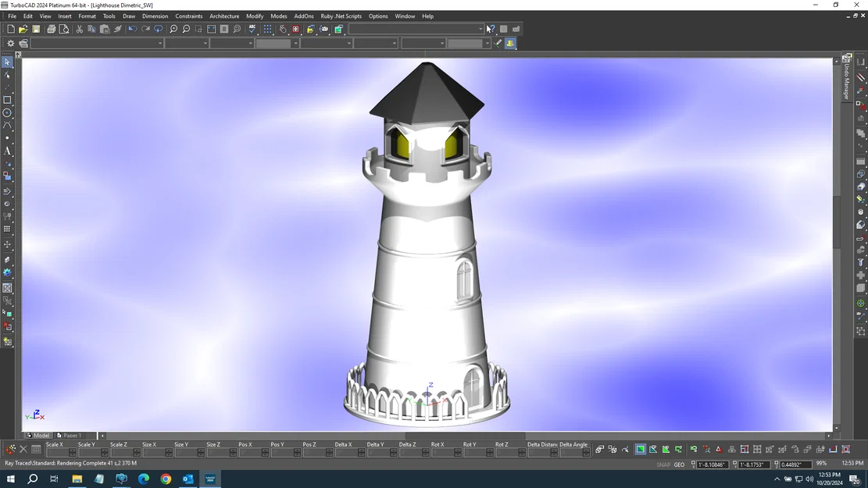Screen dimensions: 868x488
Task: Open the Undo Manager panel on the right
Action: click(846, 78)
